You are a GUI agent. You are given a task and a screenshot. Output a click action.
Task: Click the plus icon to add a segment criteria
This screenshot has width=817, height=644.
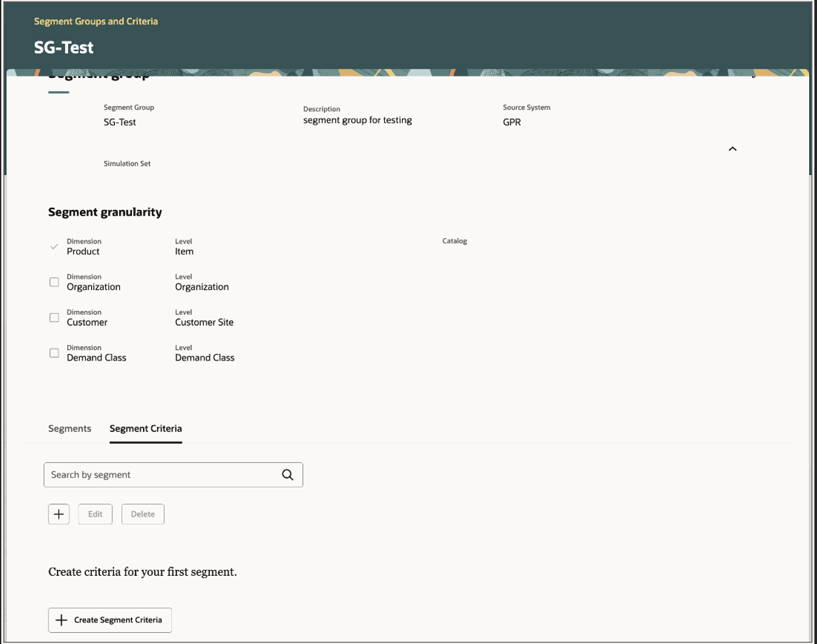click(x=58, y=513)
